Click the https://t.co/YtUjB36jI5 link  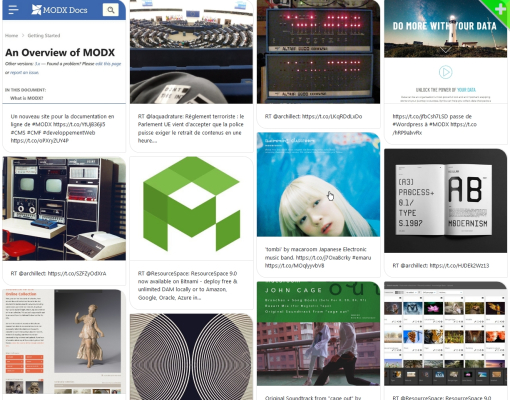click(x=79, y=124)
